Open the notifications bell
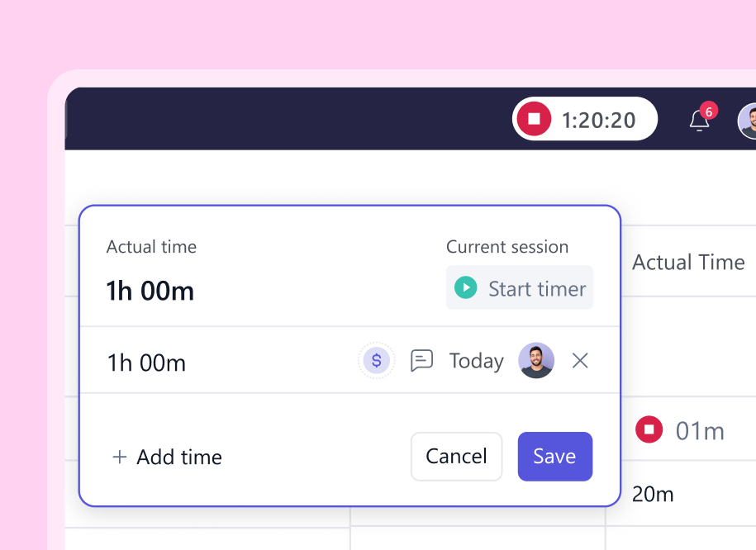 (x=699, y=121)
